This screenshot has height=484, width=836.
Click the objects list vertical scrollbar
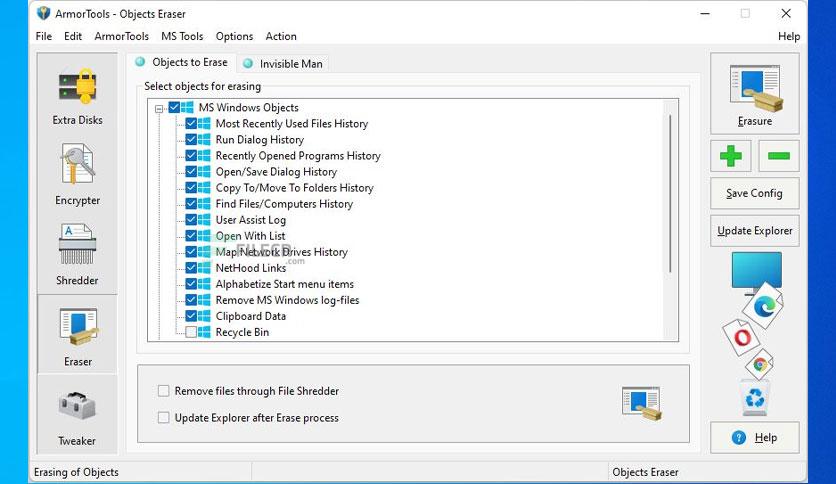[x=670, y=193]
